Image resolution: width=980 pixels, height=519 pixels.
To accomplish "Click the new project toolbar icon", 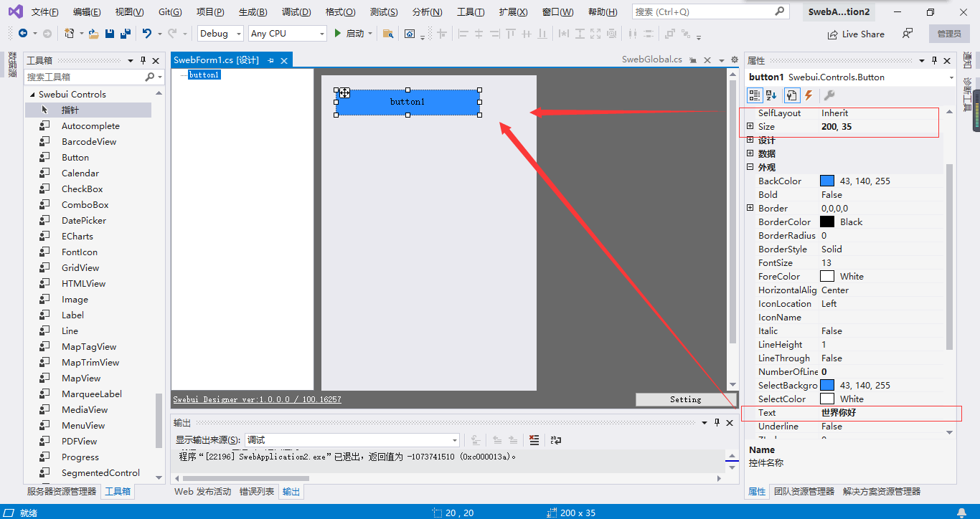I will click(x=69, y=34).
